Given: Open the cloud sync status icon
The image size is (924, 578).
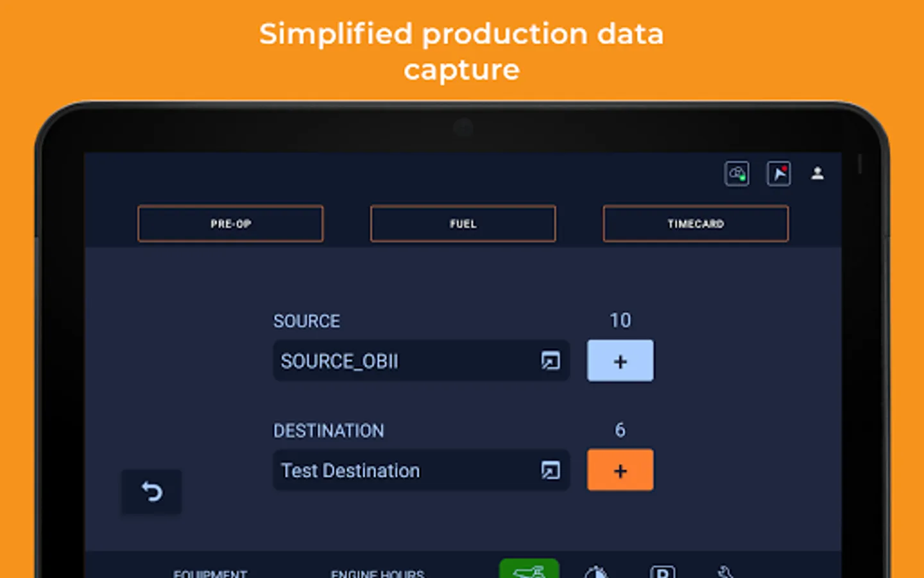Looking at the screenshot, I should pyautogui.click(x=737, y=174).
